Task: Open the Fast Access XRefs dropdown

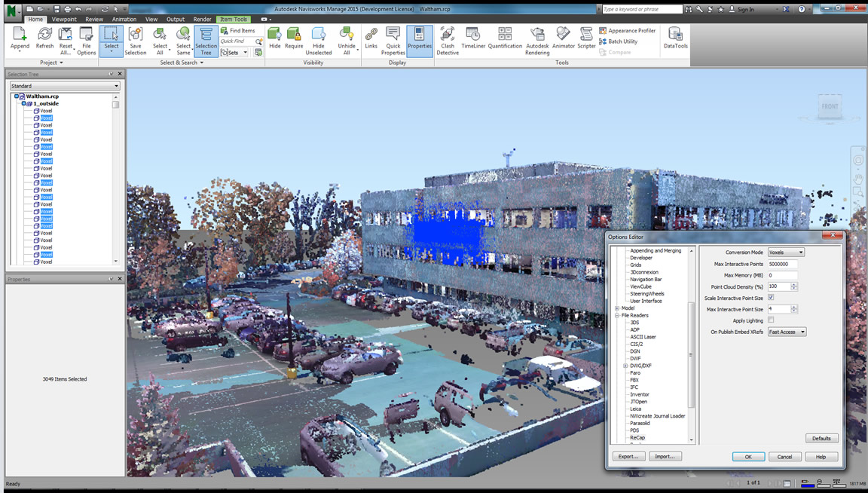Action: tap(787, 332)
